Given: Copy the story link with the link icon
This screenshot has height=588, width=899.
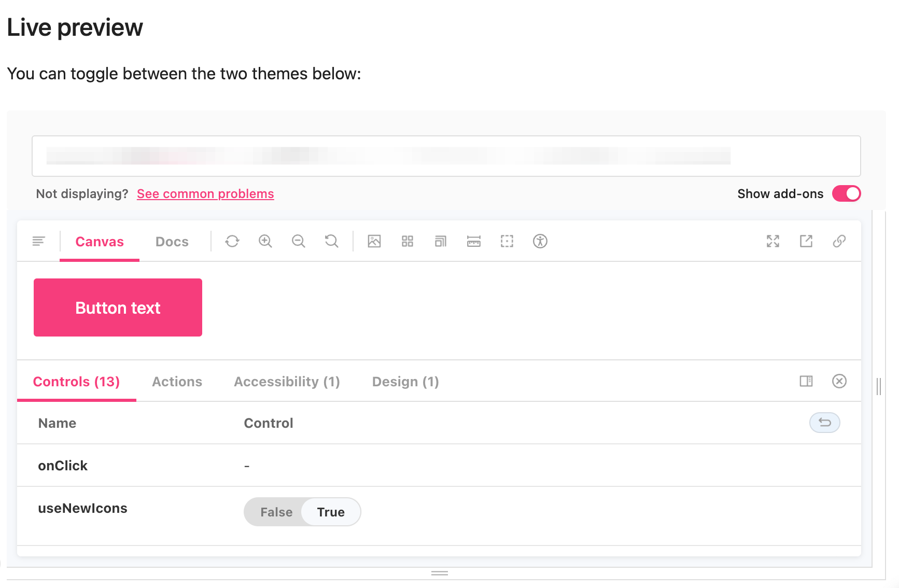Looking at the screenshot, I should coord(839,241).
